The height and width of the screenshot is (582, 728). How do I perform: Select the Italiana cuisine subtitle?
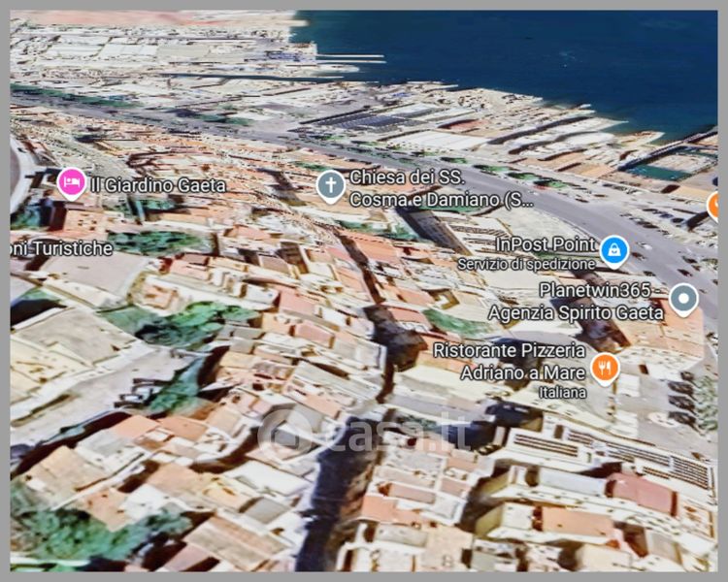click(x=563, y=393)
